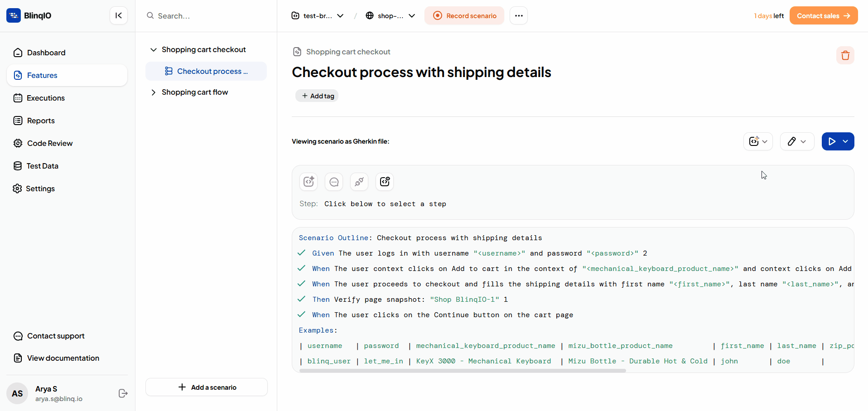The height and width of the screenshot is (411, 868).
Task: Click Add a scenario button
Action: [207, 387]
